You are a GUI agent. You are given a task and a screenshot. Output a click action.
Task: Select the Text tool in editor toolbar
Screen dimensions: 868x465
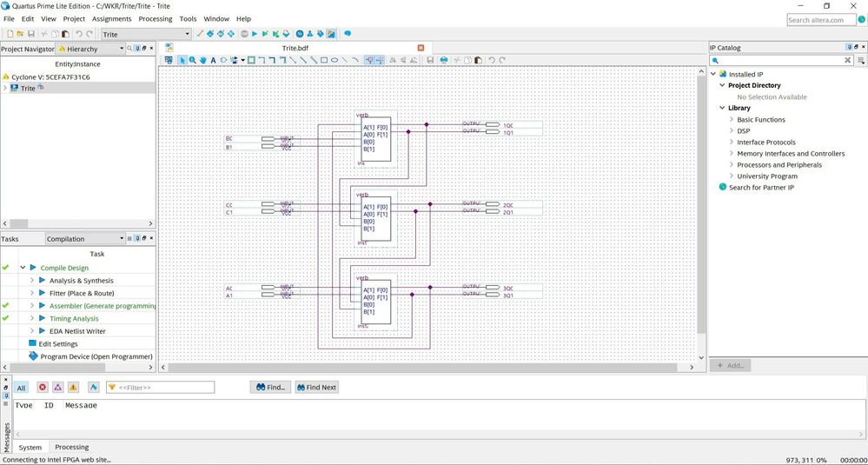point(213,61)
